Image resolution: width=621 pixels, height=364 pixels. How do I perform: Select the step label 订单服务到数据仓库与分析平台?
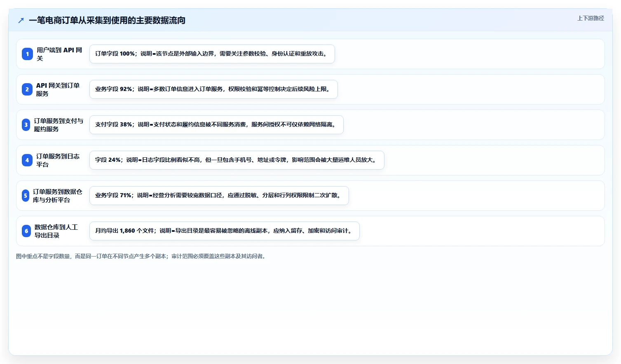(x=58, y=196)
